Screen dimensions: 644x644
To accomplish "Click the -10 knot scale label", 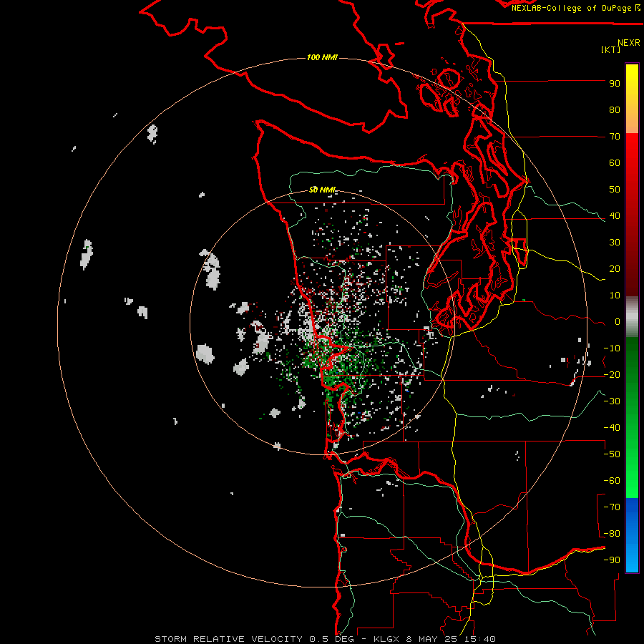I will [612, 348].
